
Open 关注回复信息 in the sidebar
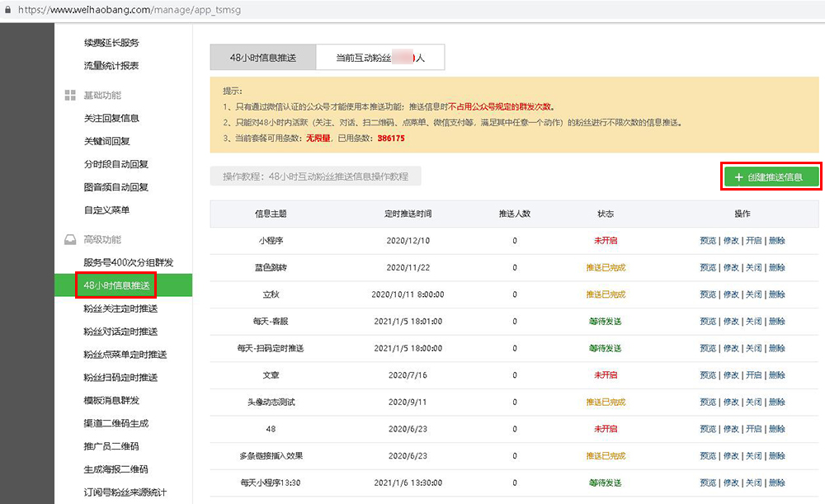coord(111,119)
